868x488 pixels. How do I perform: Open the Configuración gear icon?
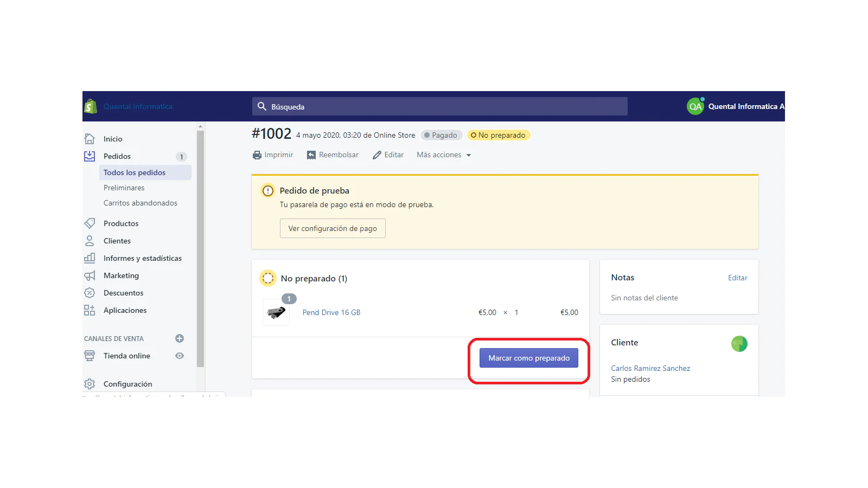click(x=90, y=384)
